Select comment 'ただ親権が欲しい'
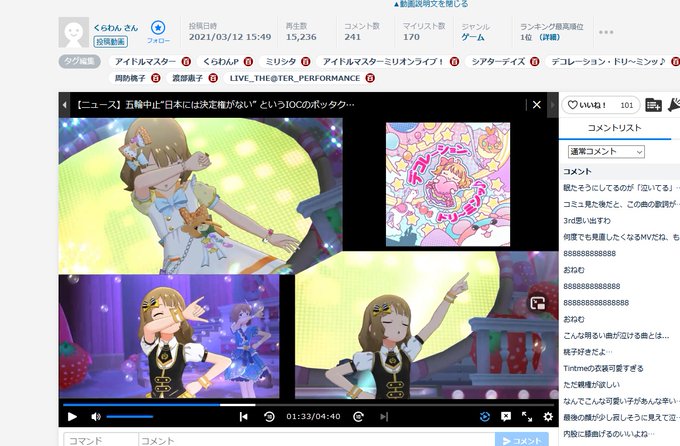Viewport: 680px width, 446px height. coord(592,385)
